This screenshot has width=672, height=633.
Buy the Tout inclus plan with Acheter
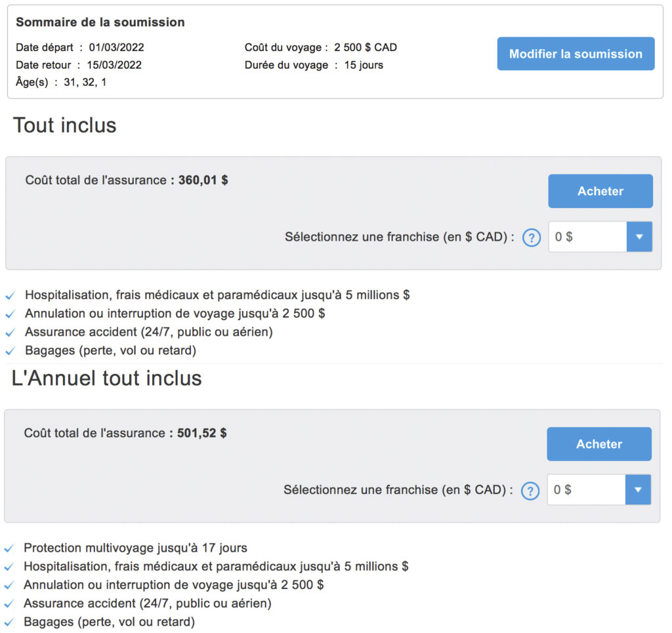click(x=600, y=191)
